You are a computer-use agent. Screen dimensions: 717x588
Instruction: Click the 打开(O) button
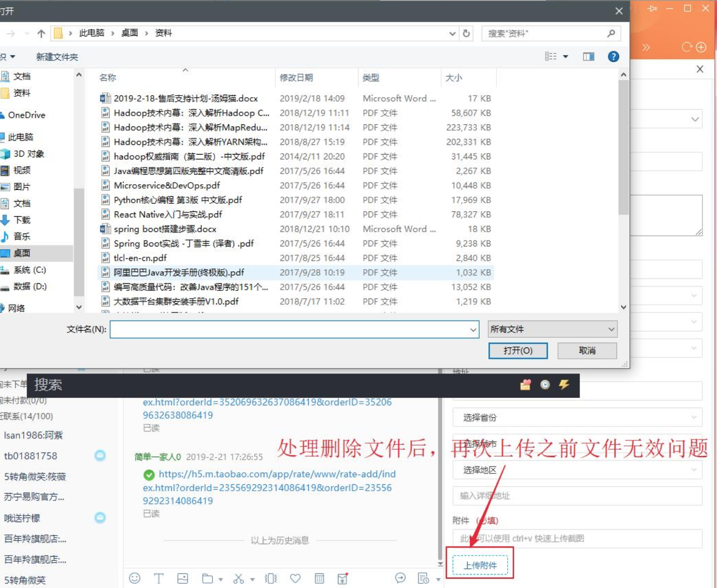(x=517, y=351)
